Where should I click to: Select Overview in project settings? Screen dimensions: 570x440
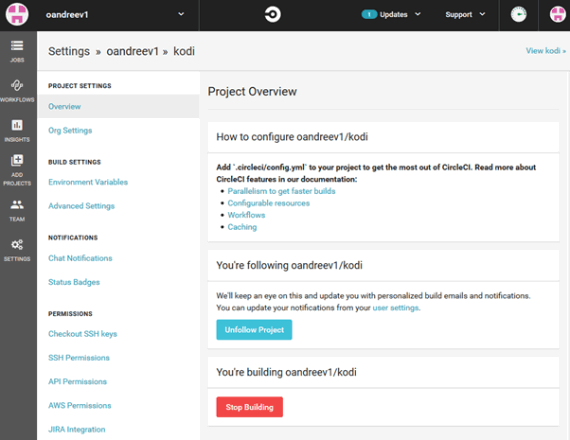64,107
